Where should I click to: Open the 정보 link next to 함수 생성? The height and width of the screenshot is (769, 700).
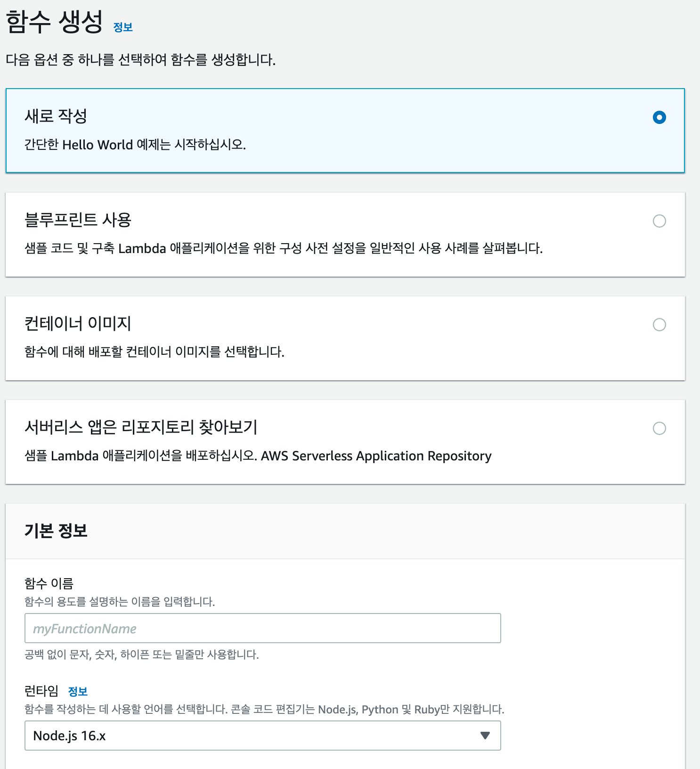123,27
